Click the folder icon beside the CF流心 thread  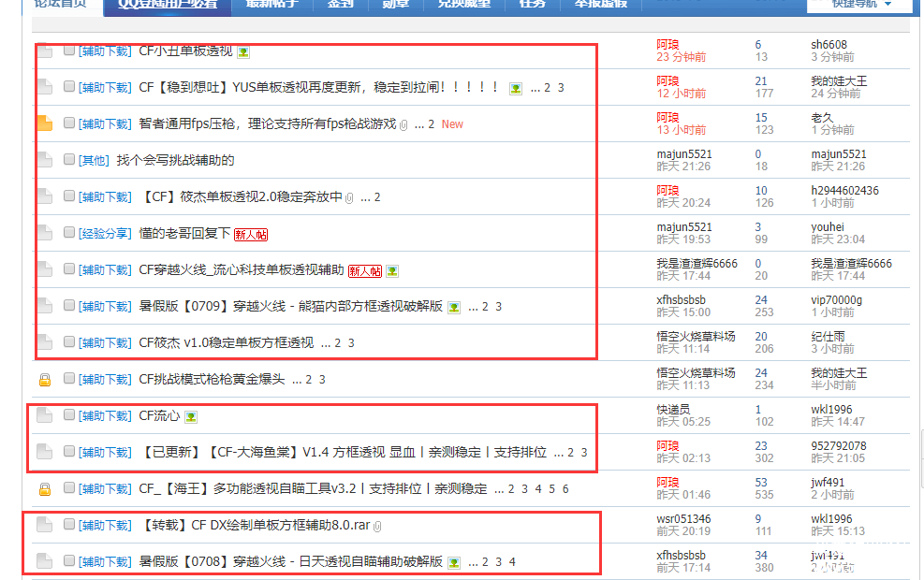[x=45, y=415]
